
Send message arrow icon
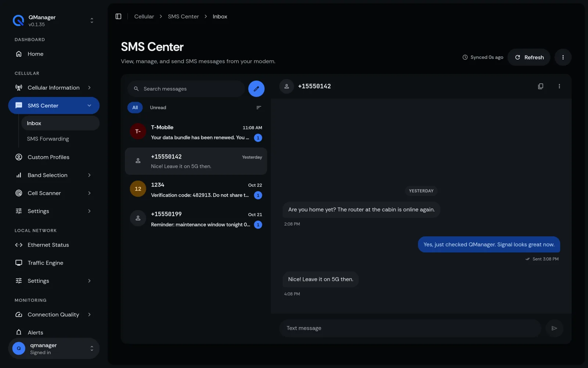pyautogui.click(x=554, y=328)
